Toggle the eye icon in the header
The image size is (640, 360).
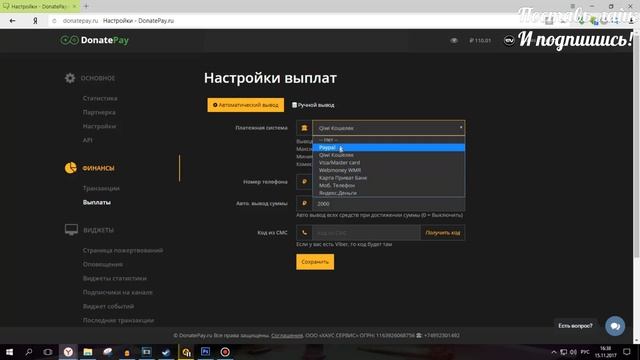454,40
